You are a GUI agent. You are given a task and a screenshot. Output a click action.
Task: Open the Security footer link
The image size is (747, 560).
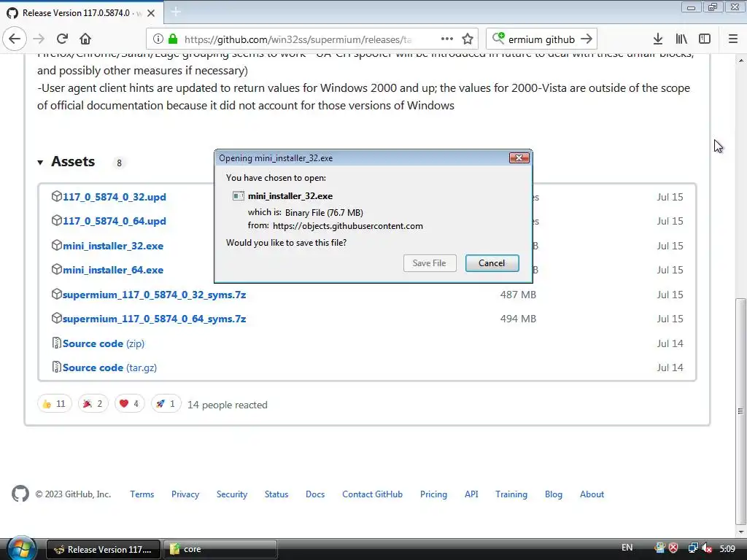click(232, 494)
